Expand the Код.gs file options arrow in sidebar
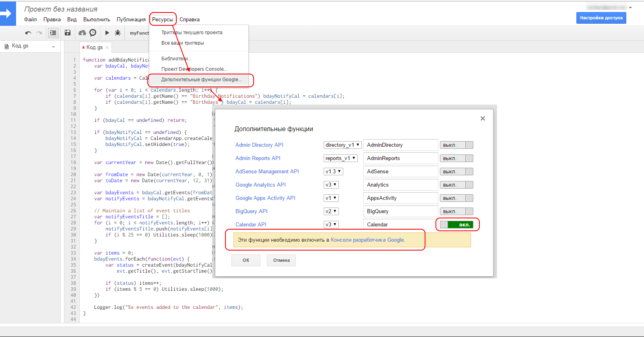 (x=53, y=47)
